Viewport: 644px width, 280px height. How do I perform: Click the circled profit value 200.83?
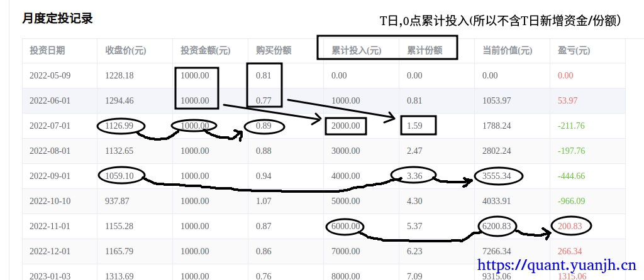(x=571, y=226)
